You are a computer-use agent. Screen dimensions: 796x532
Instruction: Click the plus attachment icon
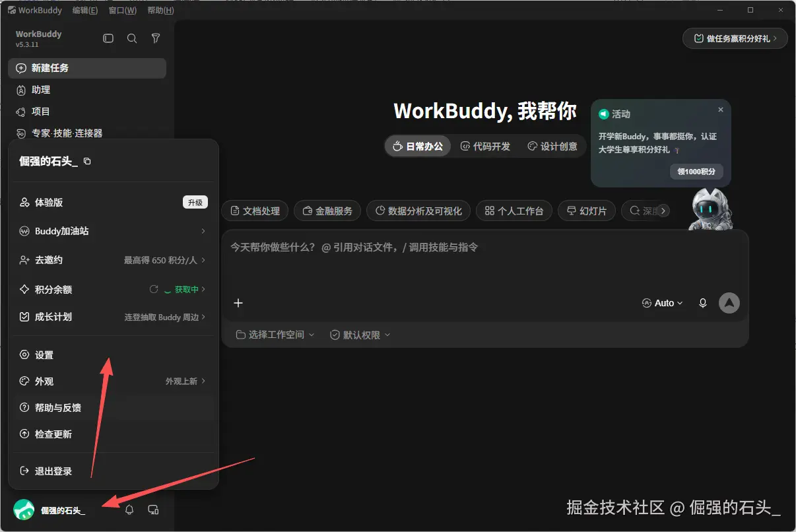[x=239, y=303]
